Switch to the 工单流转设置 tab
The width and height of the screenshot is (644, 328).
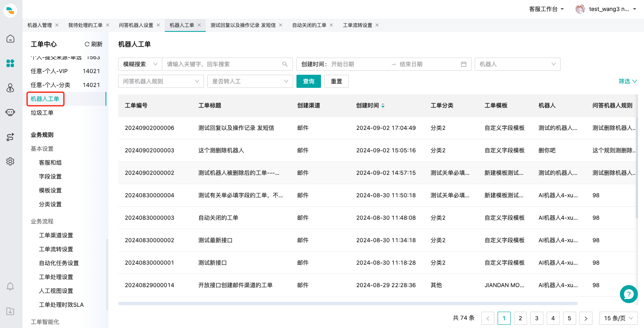click(357, 25)
